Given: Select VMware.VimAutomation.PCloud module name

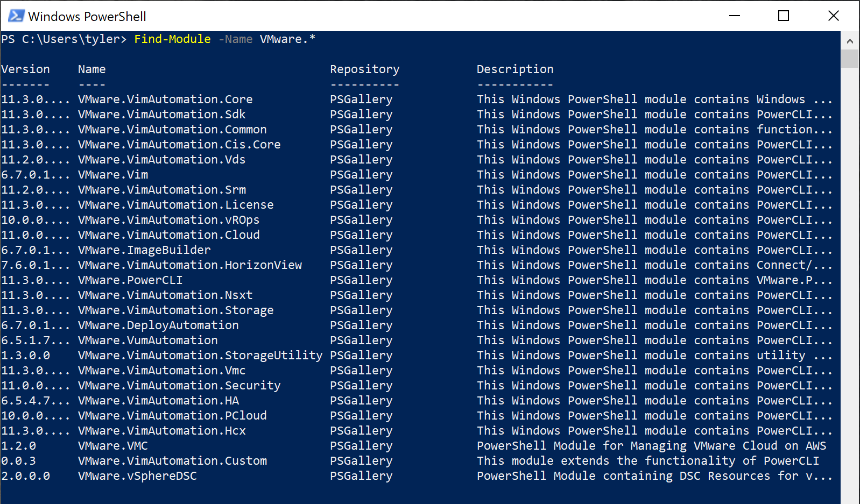Looking at the screenshot, I should pos(172,416).
